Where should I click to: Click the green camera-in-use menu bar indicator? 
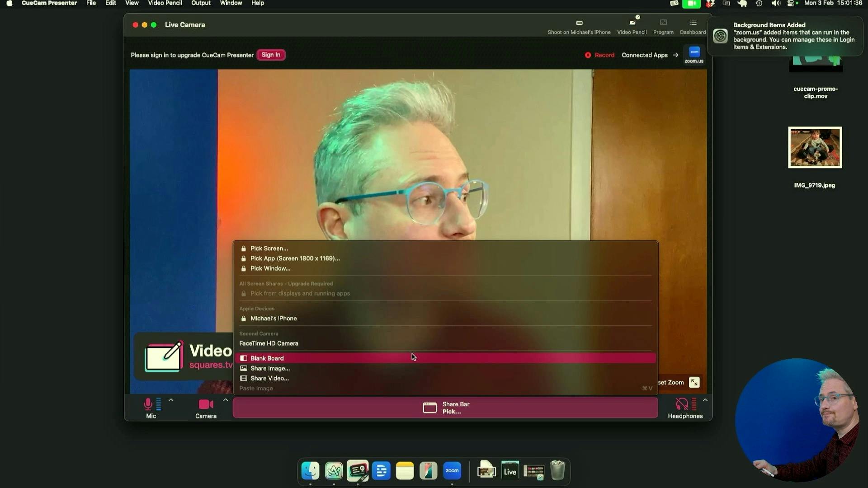[x=691, y=4]
